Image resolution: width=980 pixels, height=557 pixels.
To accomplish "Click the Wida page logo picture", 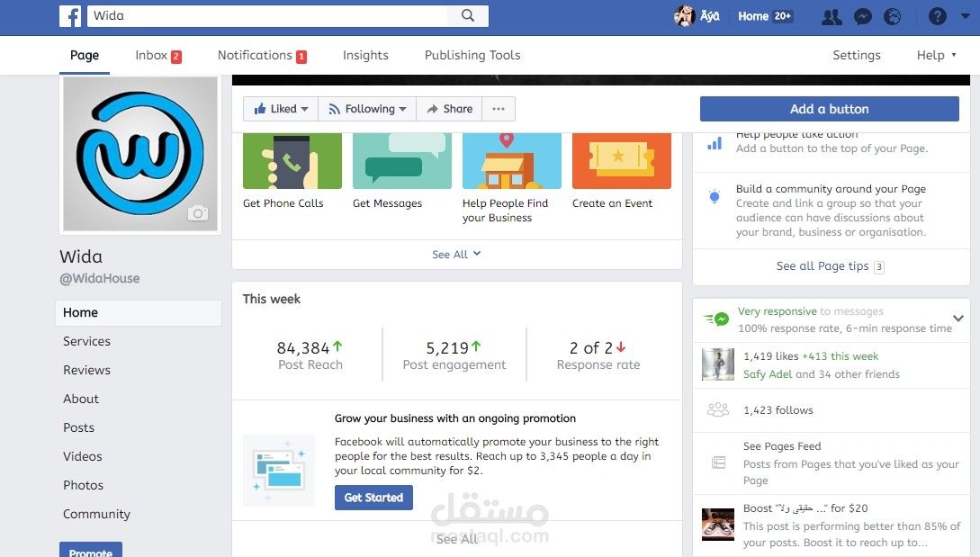I will 140,154.
